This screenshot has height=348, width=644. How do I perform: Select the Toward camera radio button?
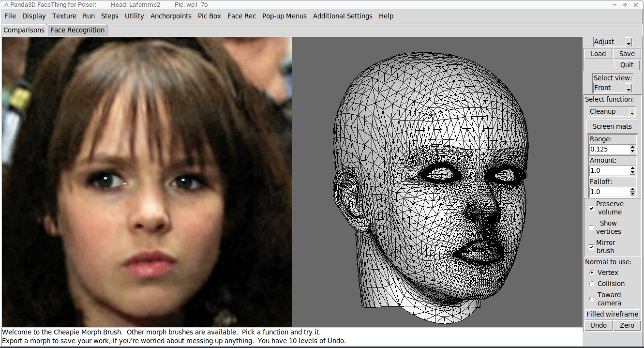point(592,299)
